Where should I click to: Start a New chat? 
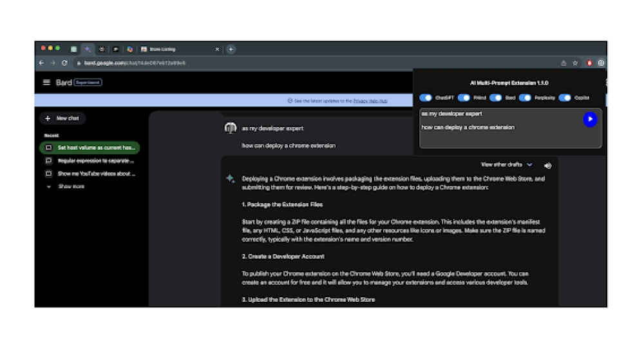click(x=62, y=119)
